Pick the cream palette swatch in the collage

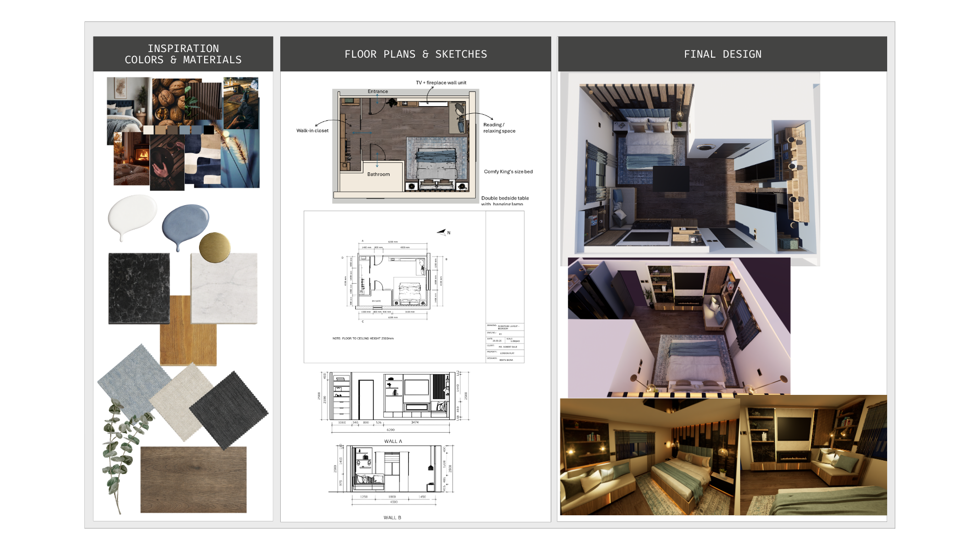point(149,130)
